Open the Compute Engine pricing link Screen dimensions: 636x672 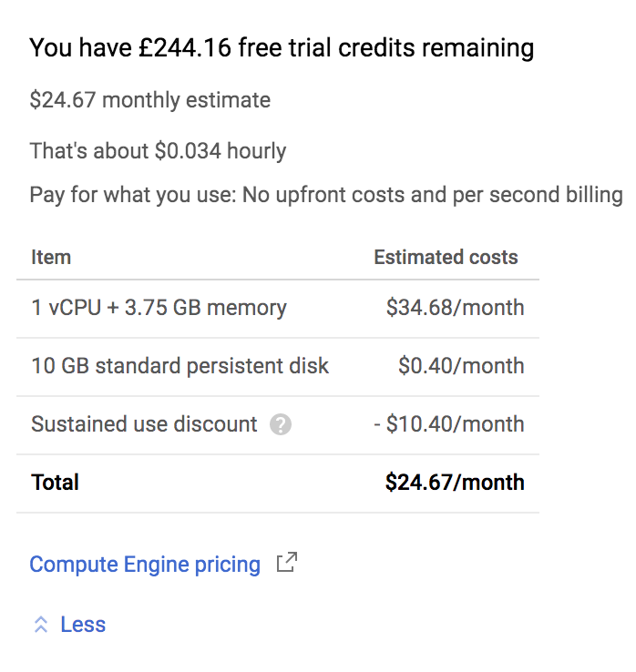tap(145, 565)
